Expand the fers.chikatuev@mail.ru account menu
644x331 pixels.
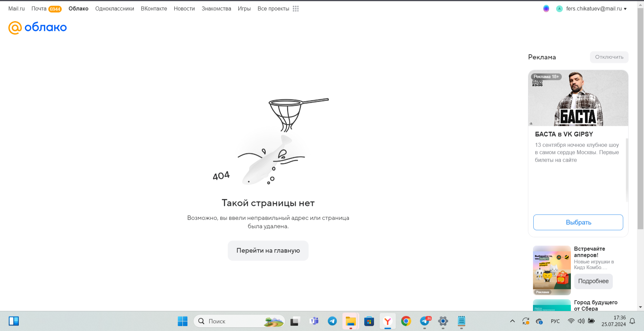point(596,9)
